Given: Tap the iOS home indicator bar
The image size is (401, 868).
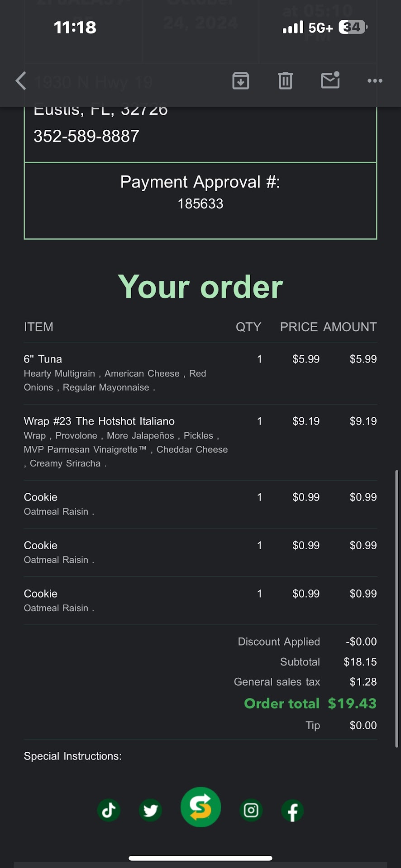Looking at the screenshot, I should (x=200, y=858).
